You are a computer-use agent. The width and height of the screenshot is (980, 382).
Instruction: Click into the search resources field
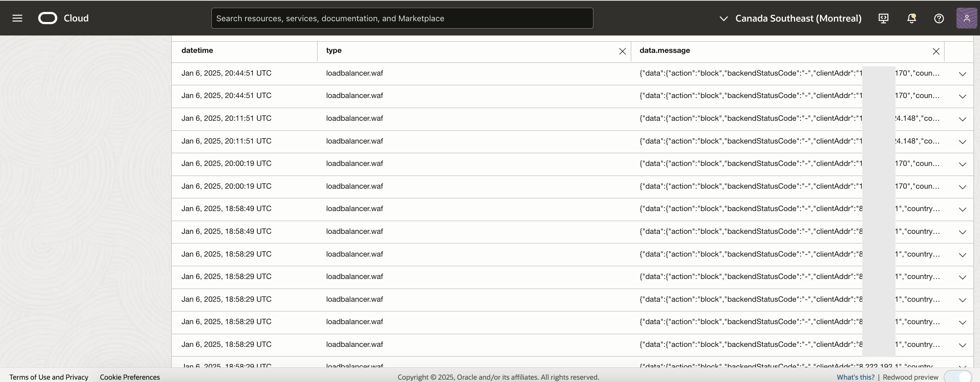[x=402, y=18]
